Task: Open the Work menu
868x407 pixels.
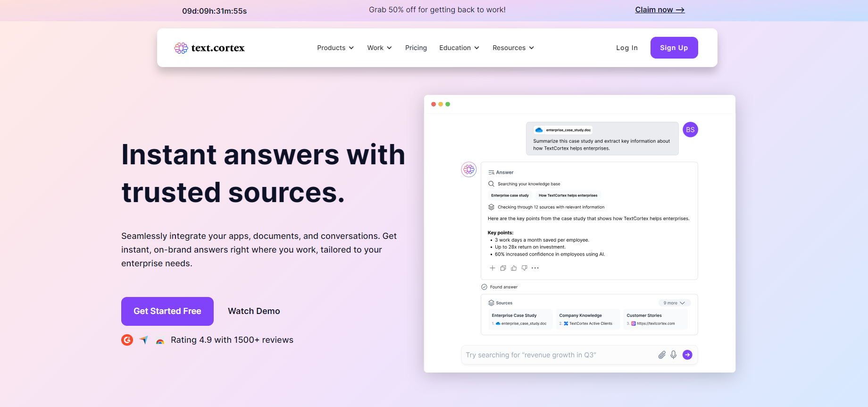Action: coord(379,48)
